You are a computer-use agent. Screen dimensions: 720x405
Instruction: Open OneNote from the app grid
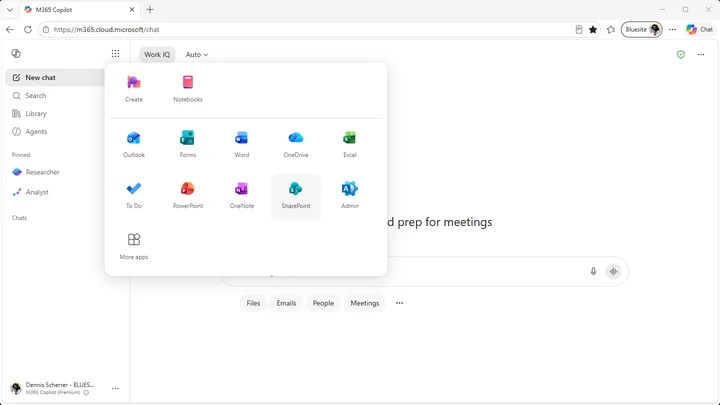coord(242,196)
